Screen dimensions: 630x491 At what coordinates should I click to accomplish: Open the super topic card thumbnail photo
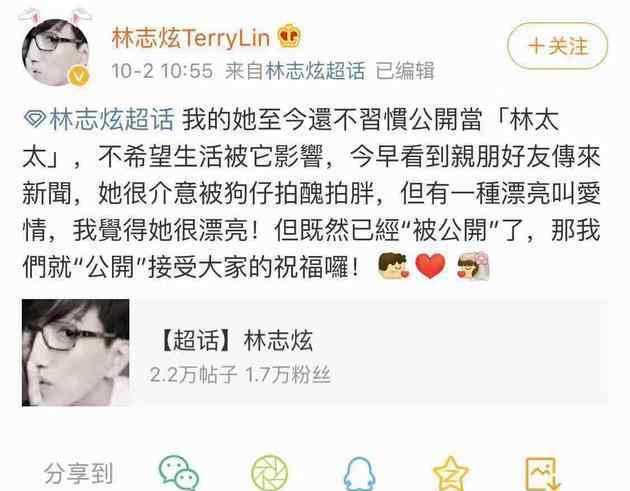click(76, 353)
